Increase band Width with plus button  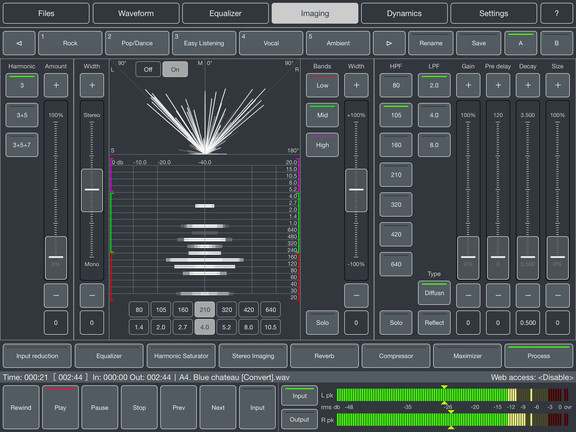356,85
